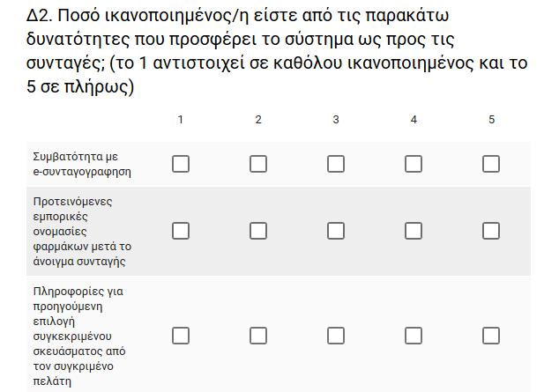This screenshot has height=392, width=559.
Task: Check rating 2 for Συμβατότητα με e-συνταγογραφηση
Action: point(258,164)
